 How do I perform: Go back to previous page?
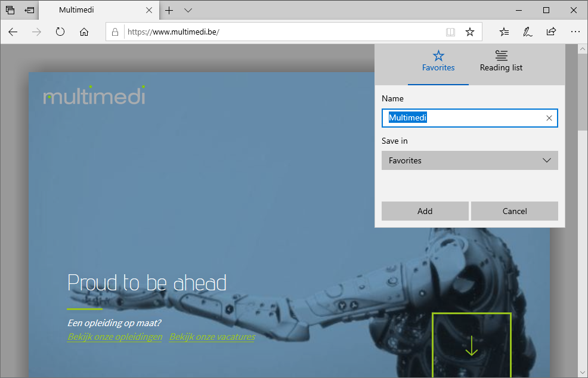pyautogui.click(x=13, y=32)
